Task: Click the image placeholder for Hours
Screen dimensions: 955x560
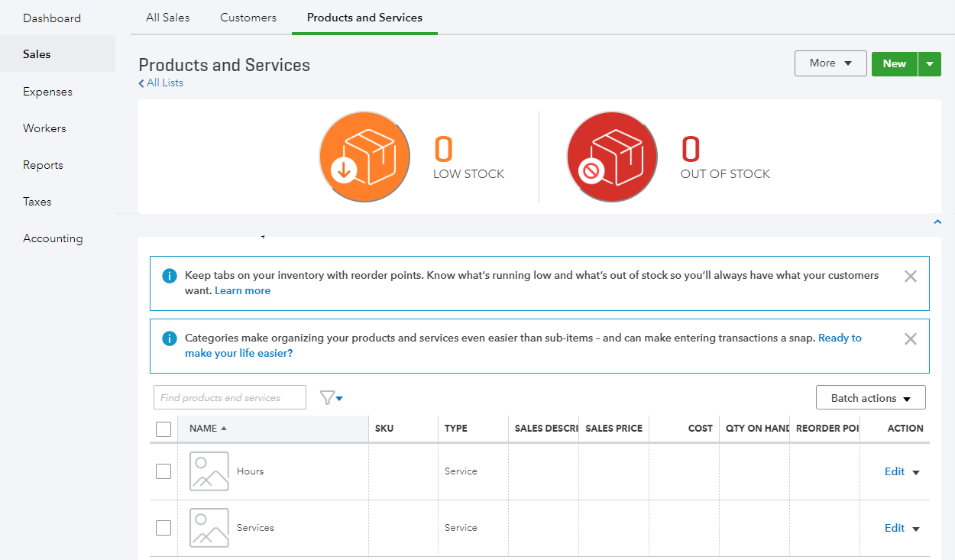Action: (x=209, y=471)
